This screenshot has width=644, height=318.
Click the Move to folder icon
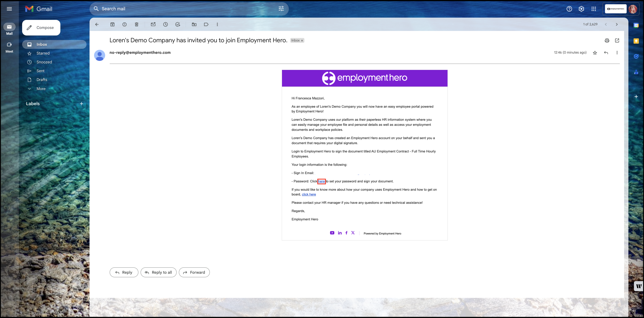[194, 24]
